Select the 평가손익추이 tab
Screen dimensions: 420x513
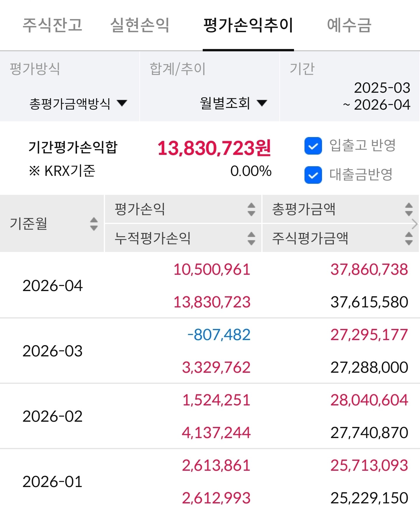248,25
